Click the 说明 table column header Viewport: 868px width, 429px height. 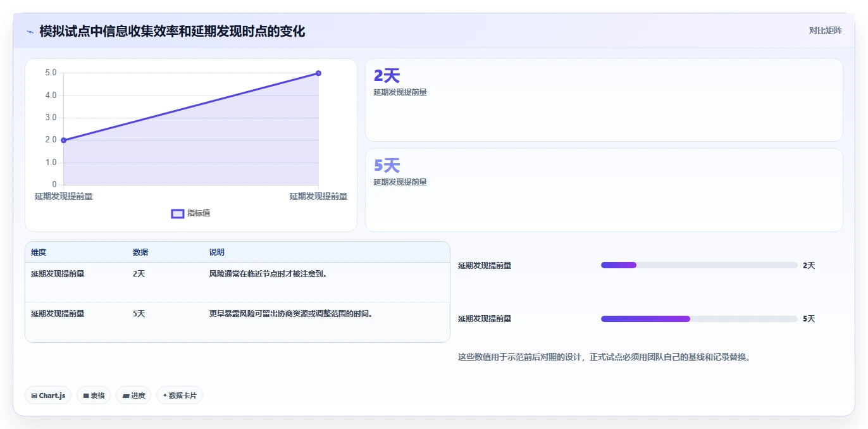click(x=217, y=252)
